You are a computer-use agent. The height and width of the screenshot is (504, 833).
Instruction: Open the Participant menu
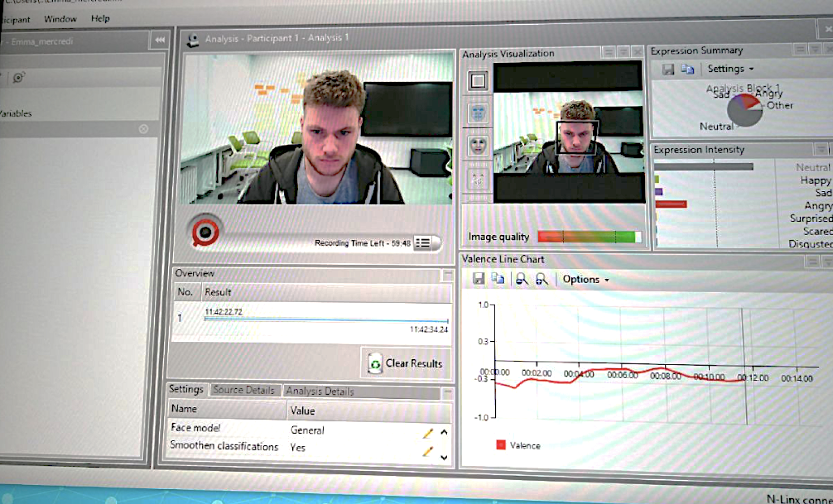(15, 20)
